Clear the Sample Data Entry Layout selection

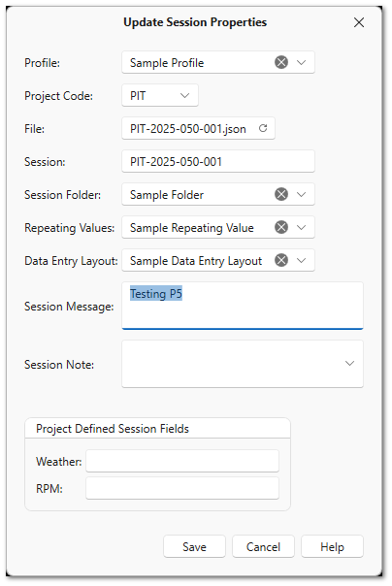(281, 260)
